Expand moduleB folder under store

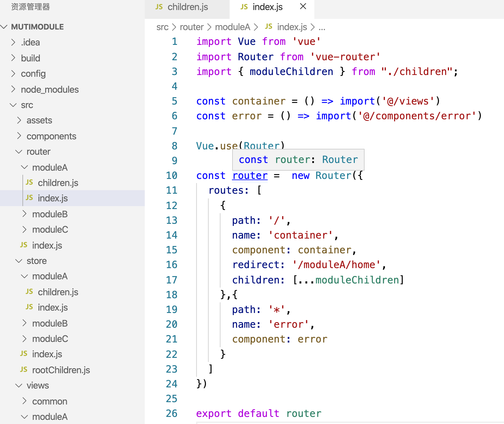[25, 323]
